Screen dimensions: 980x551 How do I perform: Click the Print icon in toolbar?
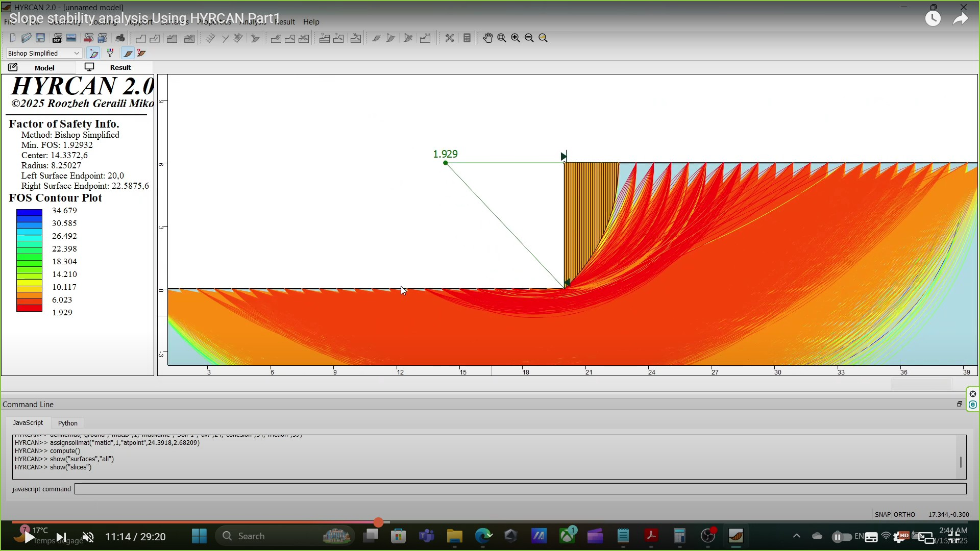pyautogui.click(x=120, y=38)
